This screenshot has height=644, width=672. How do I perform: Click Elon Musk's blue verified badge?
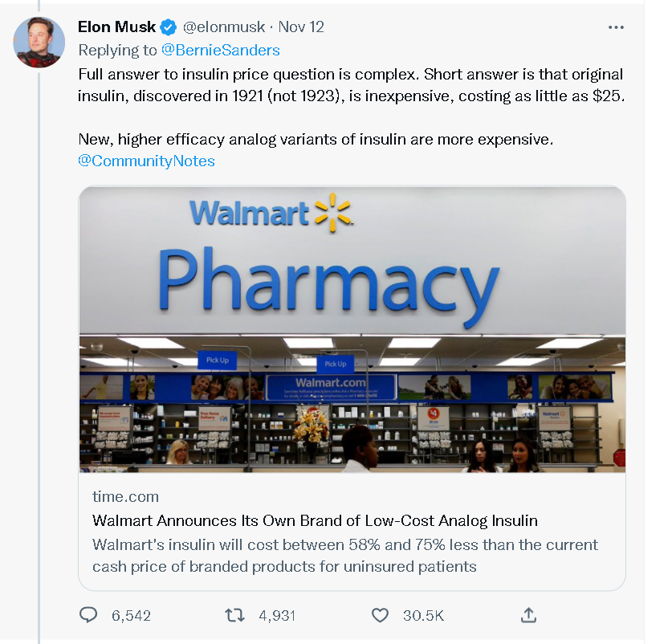168,27
